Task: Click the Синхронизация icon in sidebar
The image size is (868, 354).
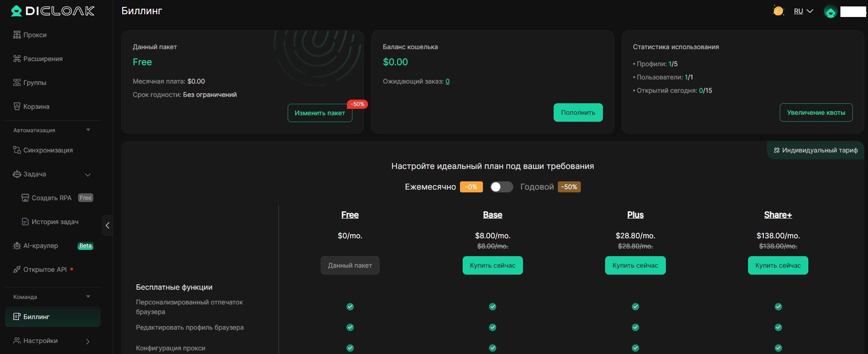Action: (x=17, y=150)
